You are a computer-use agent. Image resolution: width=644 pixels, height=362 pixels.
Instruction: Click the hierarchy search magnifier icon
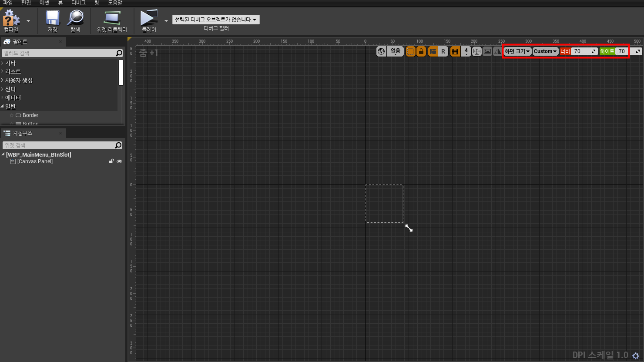click(118, 145)
